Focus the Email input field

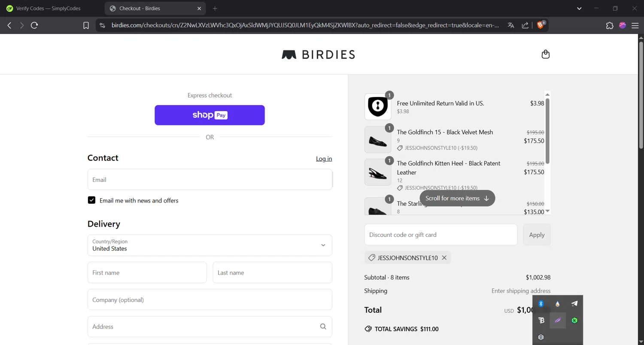tap(210, 179)
